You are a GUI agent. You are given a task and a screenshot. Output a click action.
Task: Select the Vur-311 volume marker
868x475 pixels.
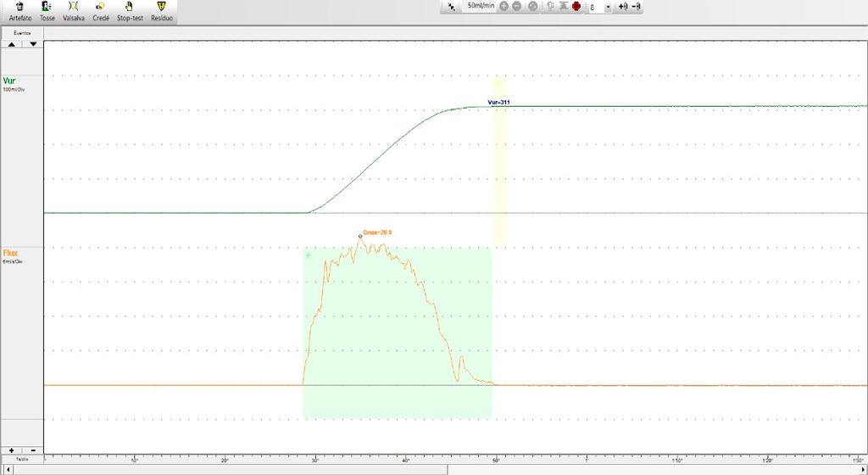pyautogui.click(x=498, y=102)
